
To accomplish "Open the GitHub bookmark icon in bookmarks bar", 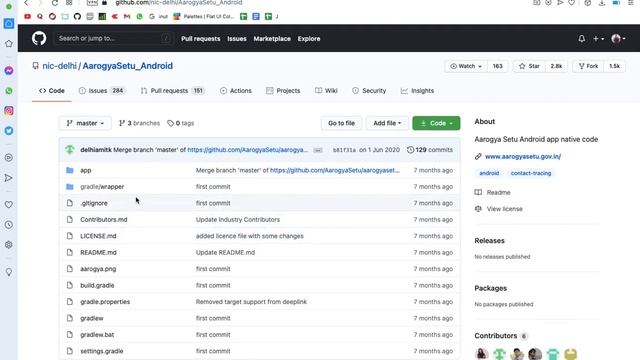I will [x=77, y=16].
